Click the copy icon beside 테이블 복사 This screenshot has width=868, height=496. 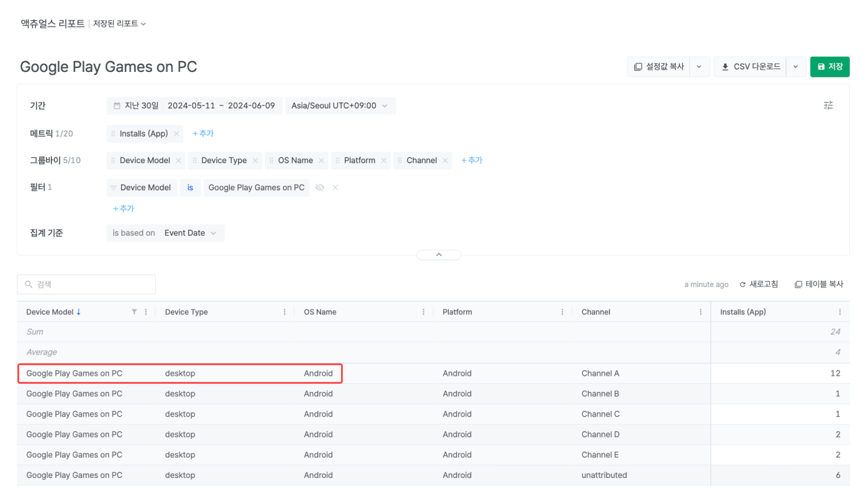point(799,285)
